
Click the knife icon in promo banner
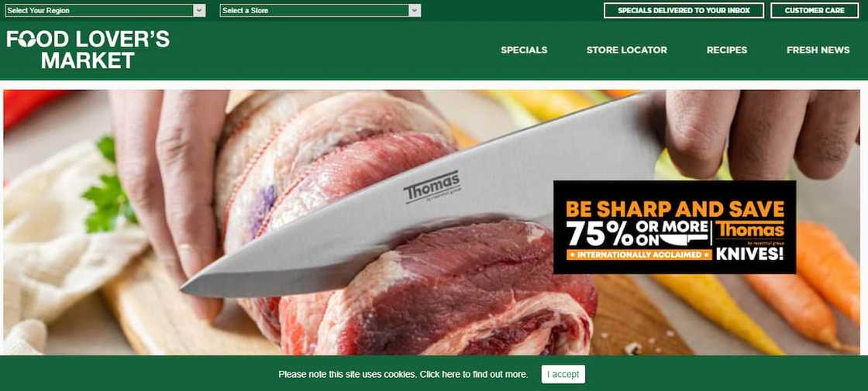click(683, 239)
